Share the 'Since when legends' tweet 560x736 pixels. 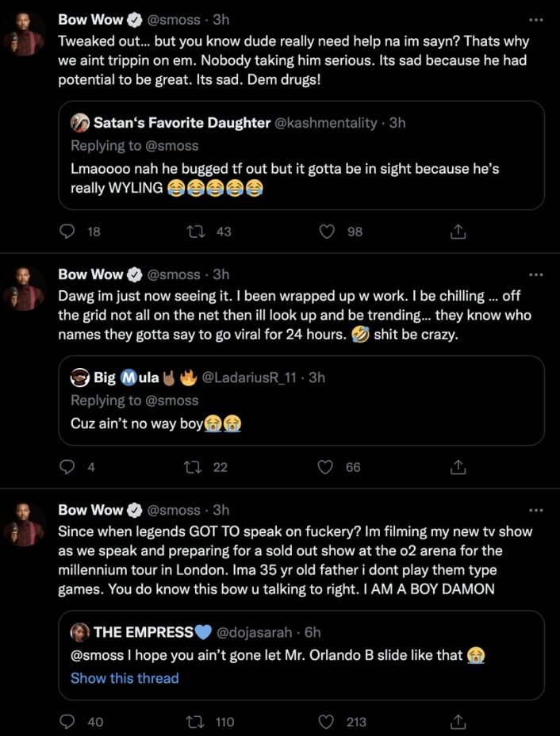click(x=458, y=721)
